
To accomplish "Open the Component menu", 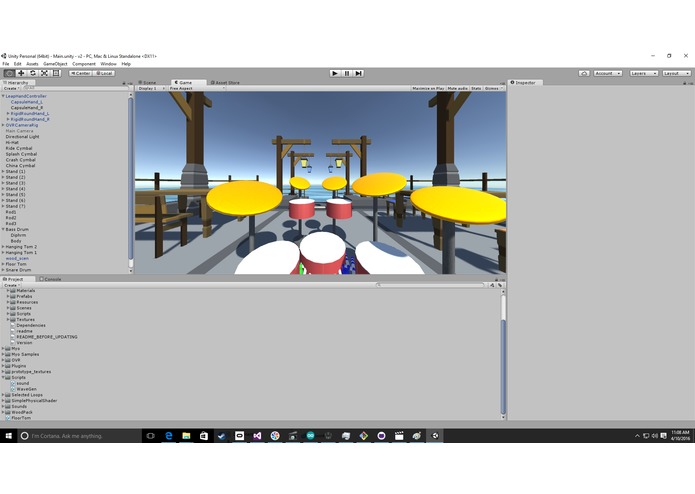I will 84,64.
